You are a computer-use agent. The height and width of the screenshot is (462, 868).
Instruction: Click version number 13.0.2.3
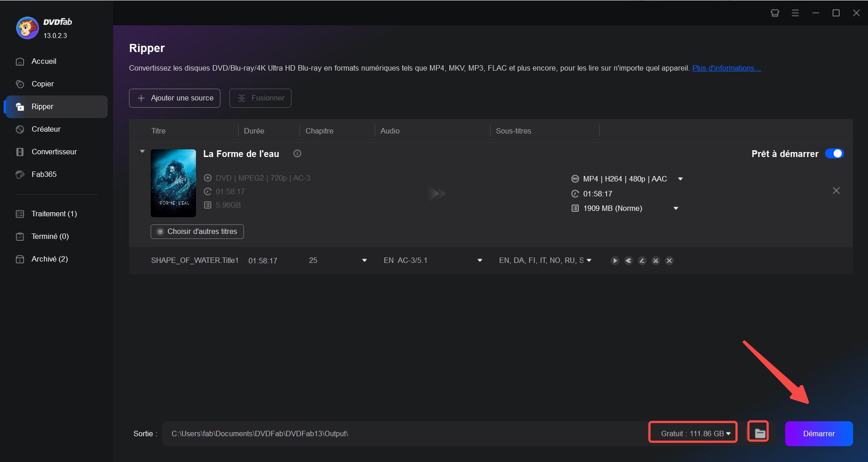click(x=55, y=35)
